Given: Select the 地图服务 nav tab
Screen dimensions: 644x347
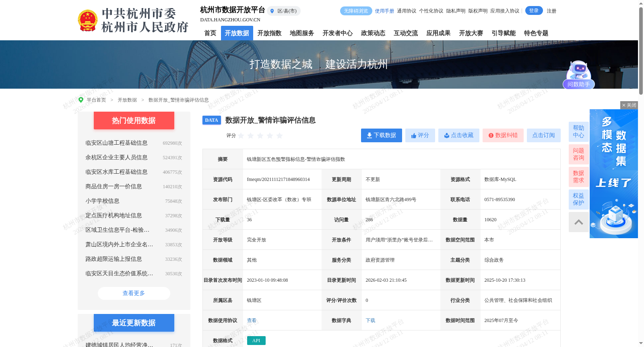Looking at the screenshot, I should 302,33.
